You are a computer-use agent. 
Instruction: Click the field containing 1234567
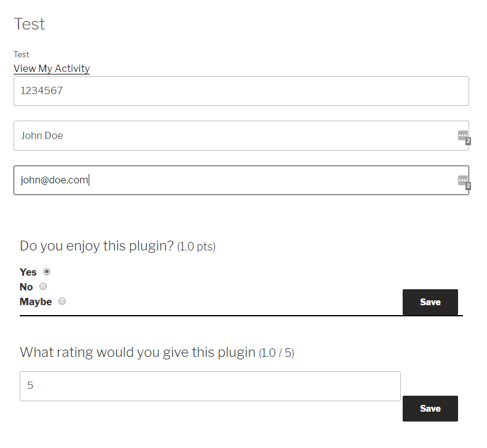point(241,91)
